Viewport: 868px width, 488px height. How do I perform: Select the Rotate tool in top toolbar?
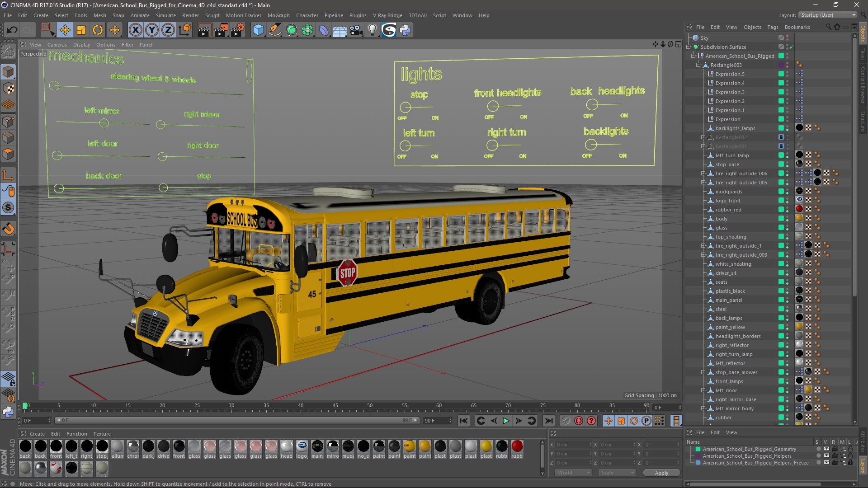[x=98, y=30]
